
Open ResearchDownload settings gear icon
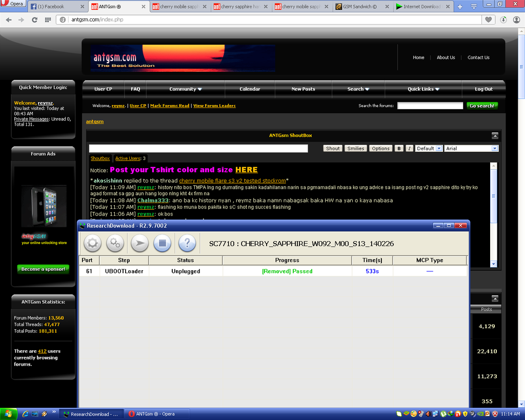click(92, 243)
